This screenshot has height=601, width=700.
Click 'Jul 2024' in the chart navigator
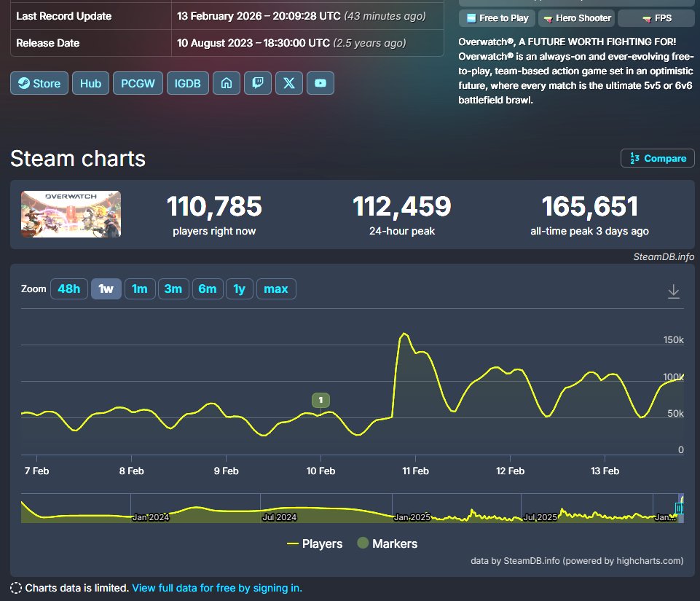point(280,517)
